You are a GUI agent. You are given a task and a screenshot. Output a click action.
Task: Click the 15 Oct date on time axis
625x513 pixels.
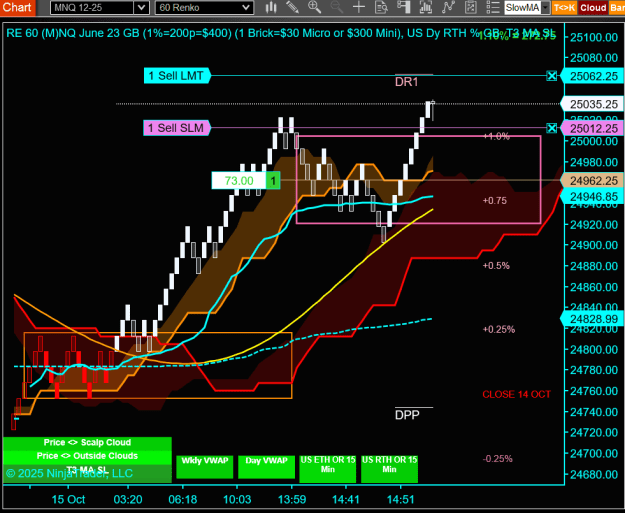click(68, 499)
